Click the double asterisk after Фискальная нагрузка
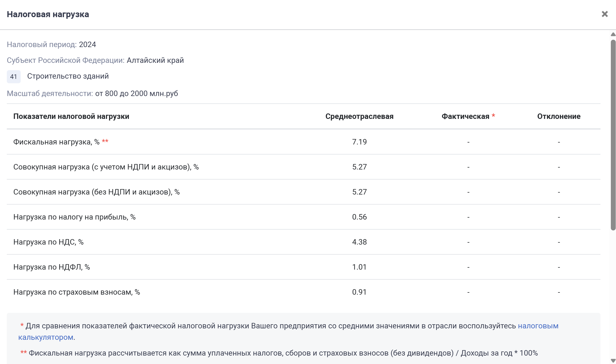Image resolution: width=616 pixels, height=364 pixels. (105, 141)
